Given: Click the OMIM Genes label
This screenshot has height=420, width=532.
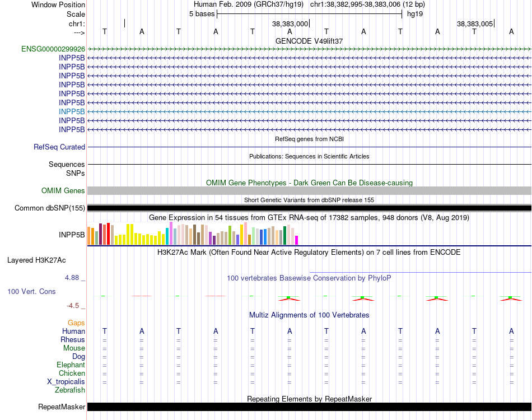Looking at the screenshot, I should coord(63,190).
